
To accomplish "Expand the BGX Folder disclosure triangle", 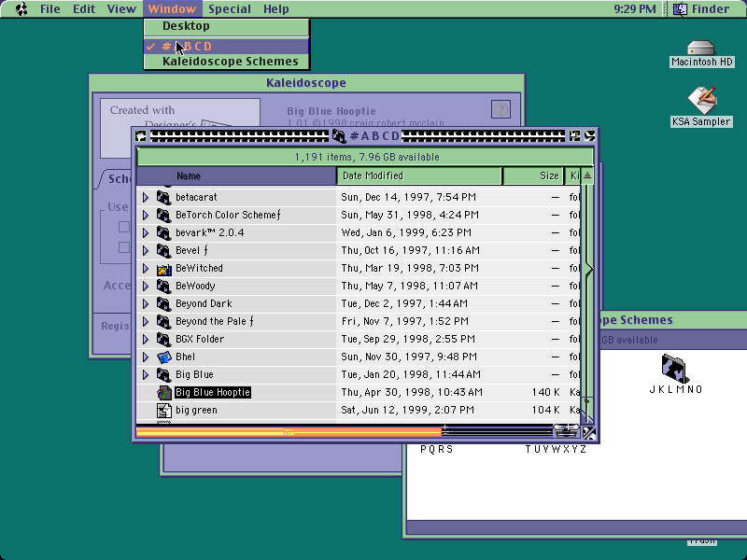I will tap(146, 339).
